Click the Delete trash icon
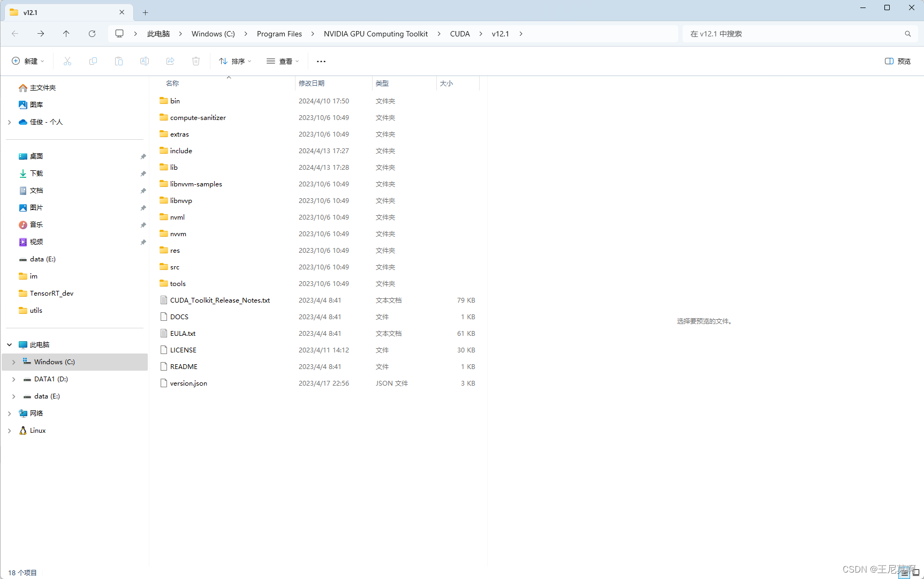The width and height of the screenshot is (924, 579). pyautogui.click(x=196, y=61)
